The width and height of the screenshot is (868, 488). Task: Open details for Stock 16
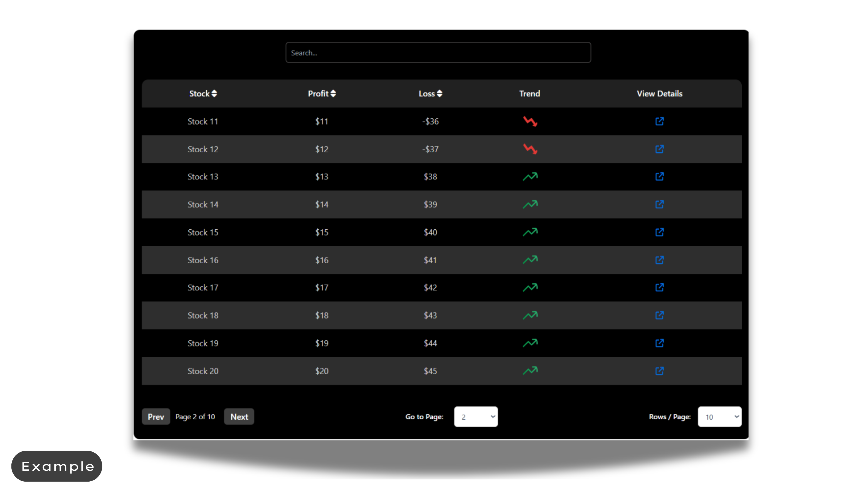tap(659, 260)
